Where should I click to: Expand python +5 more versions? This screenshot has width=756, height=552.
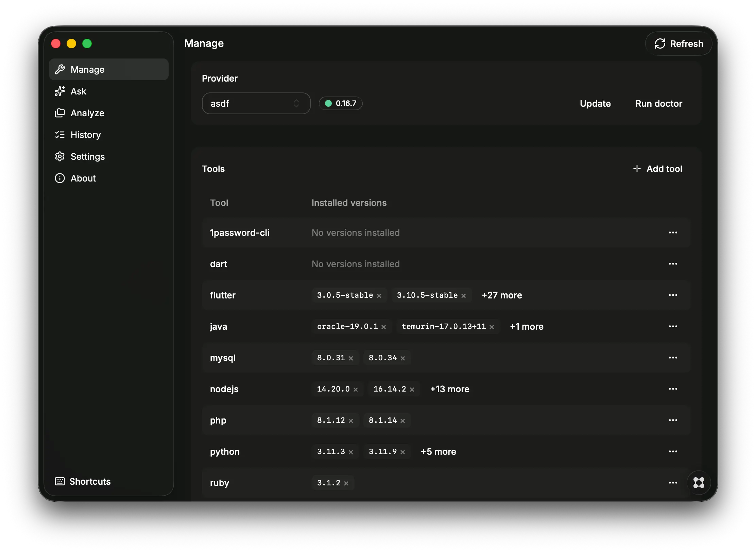pos(438,451)
